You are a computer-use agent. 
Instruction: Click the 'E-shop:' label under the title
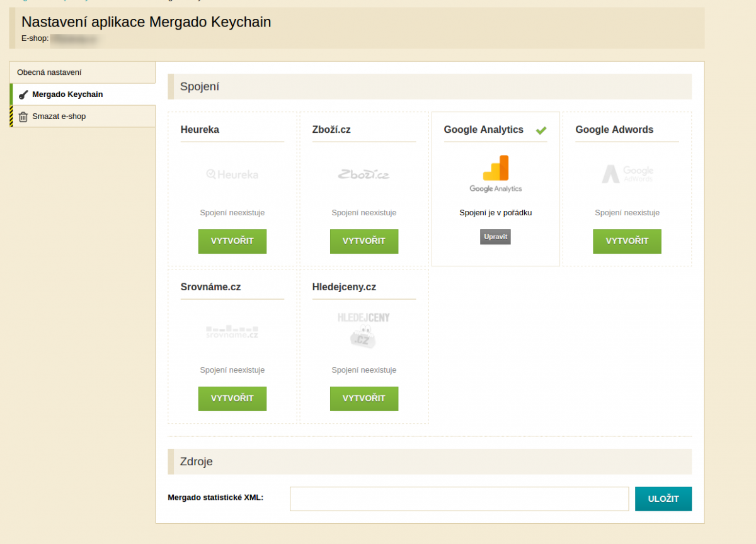click(35, 38)
